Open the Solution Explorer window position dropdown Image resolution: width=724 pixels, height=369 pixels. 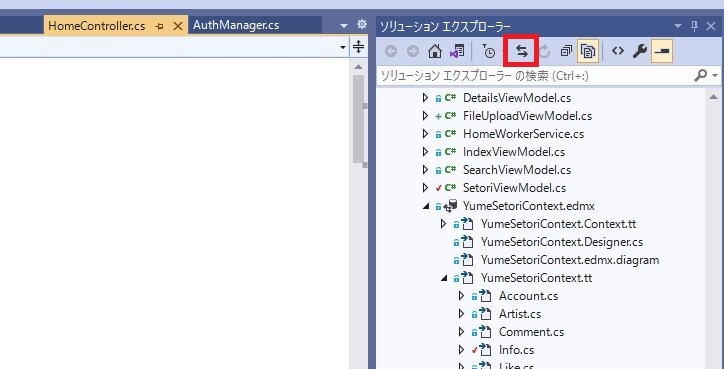[678, 26]
